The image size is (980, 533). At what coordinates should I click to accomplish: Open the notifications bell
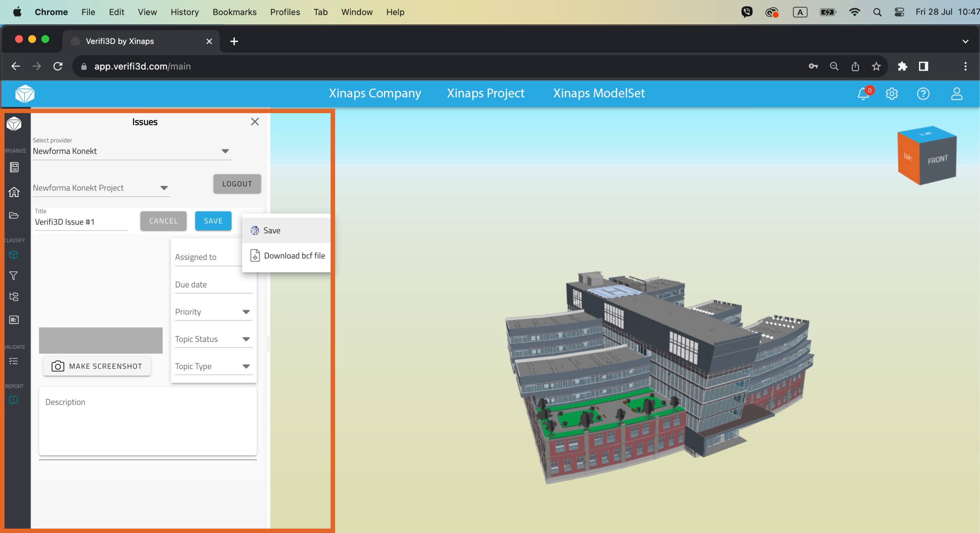(863, 94)
